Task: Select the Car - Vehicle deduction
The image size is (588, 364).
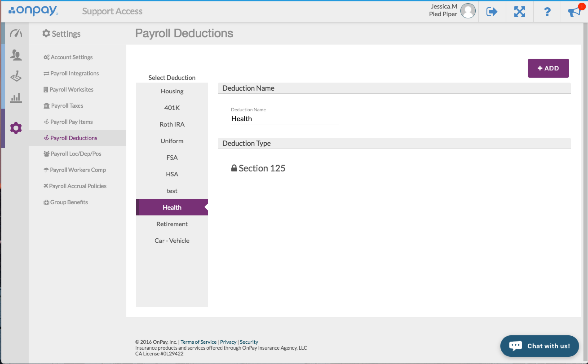Action: 172,241
